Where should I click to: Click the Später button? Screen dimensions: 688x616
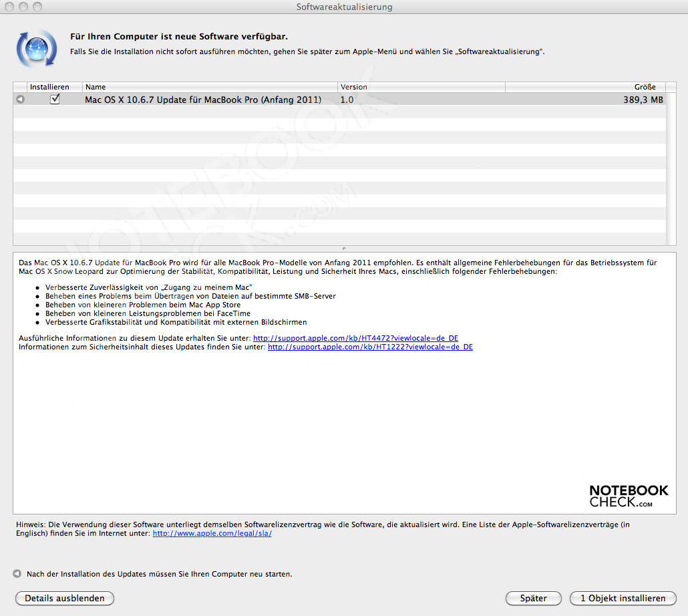tap(533, 598)
